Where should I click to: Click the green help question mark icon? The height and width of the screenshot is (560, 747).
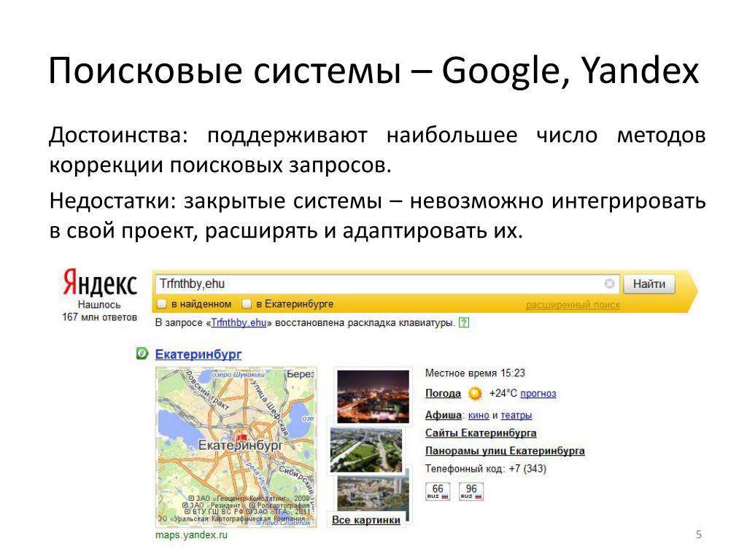463,323
